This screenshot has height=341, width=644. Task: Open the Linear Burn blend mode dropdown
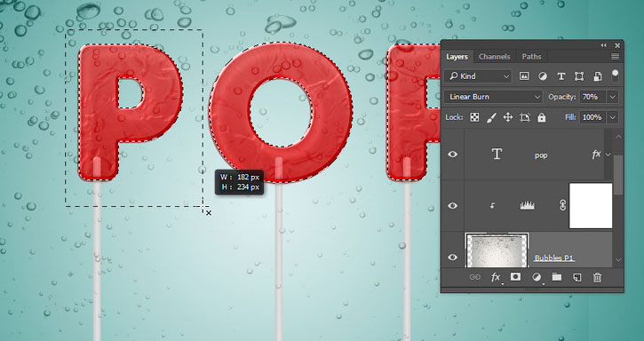tap(493, 97)
